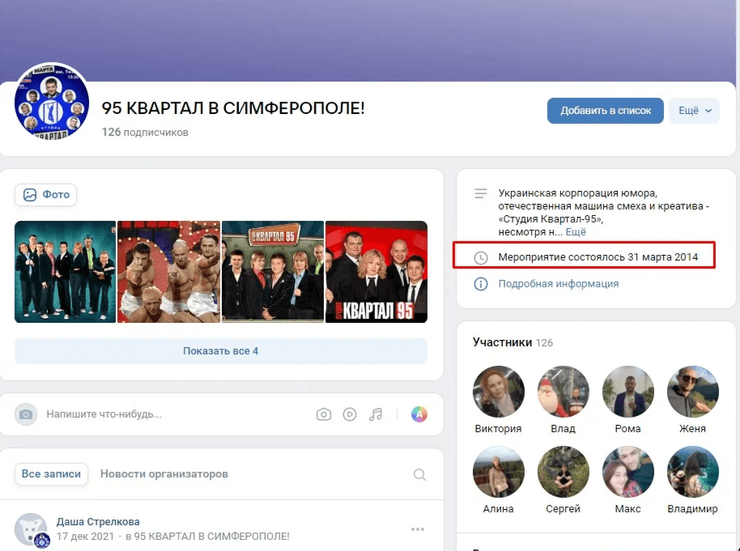Click 'Мероприятие состоялось 31 марта 2014' text
The height and width of the screenshot is (551, 740).
click(x=598, y=257)
